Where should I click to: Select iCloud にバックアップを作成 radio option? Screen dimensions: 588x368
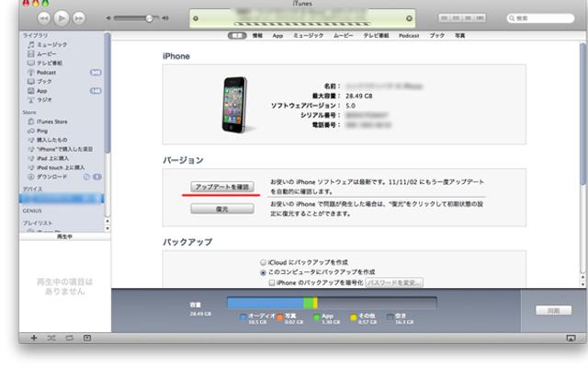pyautogui.click(x=264, y=262)
